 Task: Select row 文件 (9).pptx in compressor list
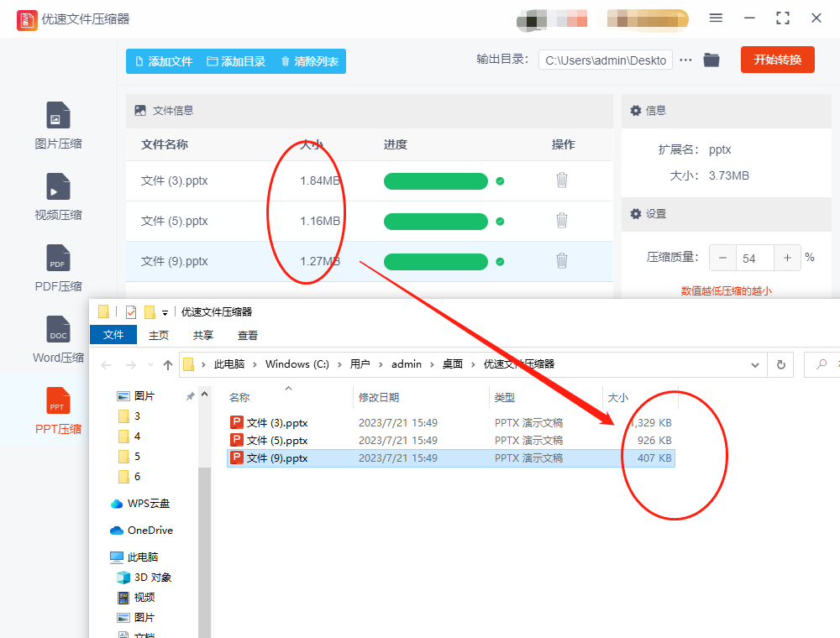369,261
